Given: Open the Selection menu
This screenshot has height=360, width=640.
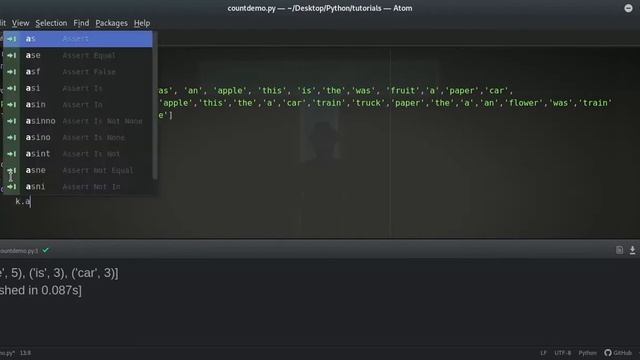Looking at the screenshot, I should coord(51,23).
